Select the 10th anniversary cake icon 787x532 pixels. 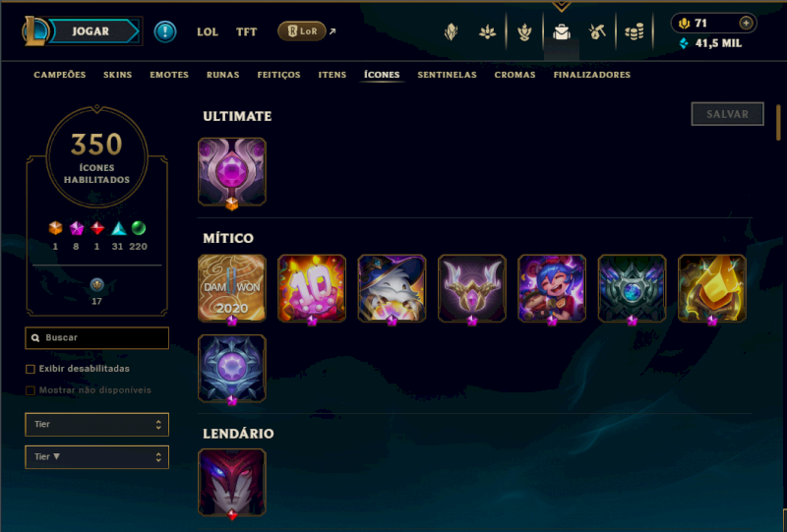coord(312,288)
